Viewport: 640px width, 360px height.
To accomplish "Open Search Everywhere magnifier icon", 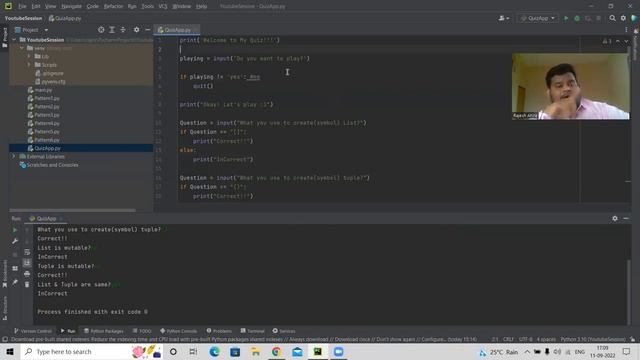I will tap(612, 18).
